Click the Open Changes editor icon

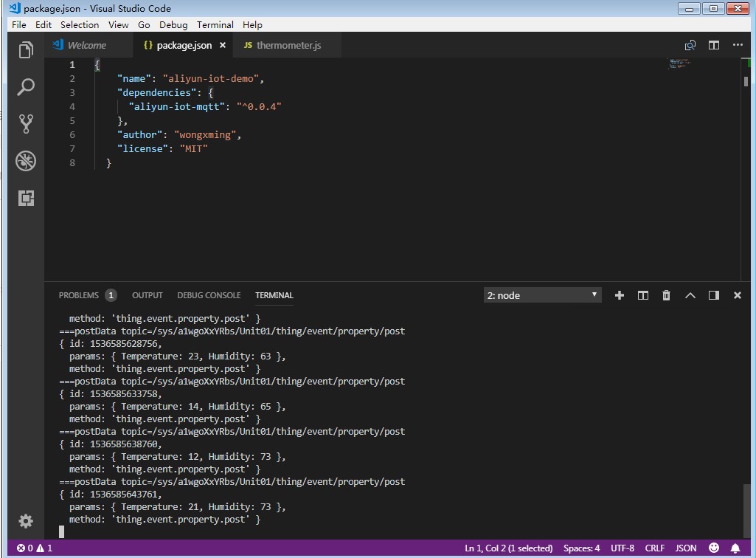pos(690,45)
